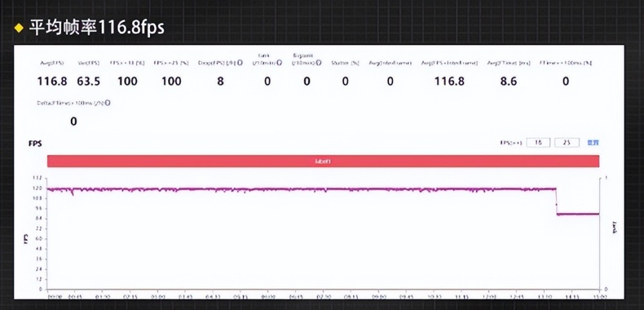
Task: Focus the FPS threshold field showing 25
Action: (x=567, y=143)
